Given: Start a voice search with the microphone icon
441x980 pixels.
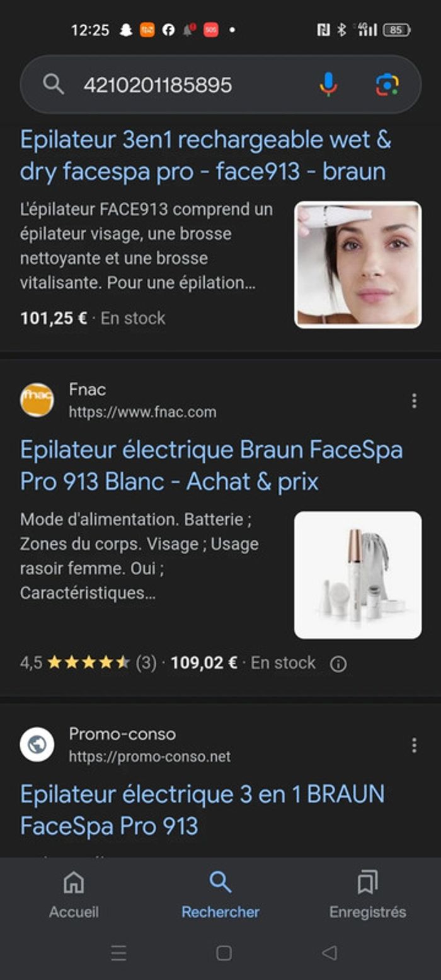Looking at the screenshot, I should click(x=328, y=84).
